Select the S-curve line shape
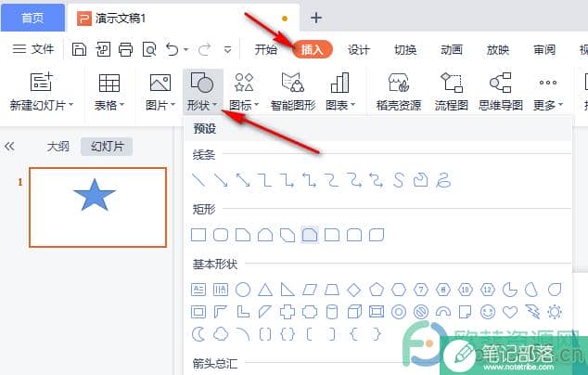 tap(399, 180)
